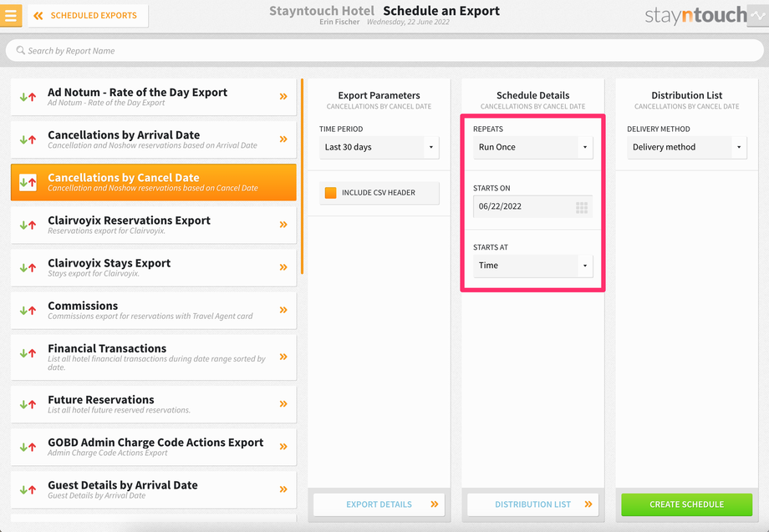Viewport: 769px width, 532px height.
Task: Click the green Create Schedule button
Action: (x=686, y=504)
